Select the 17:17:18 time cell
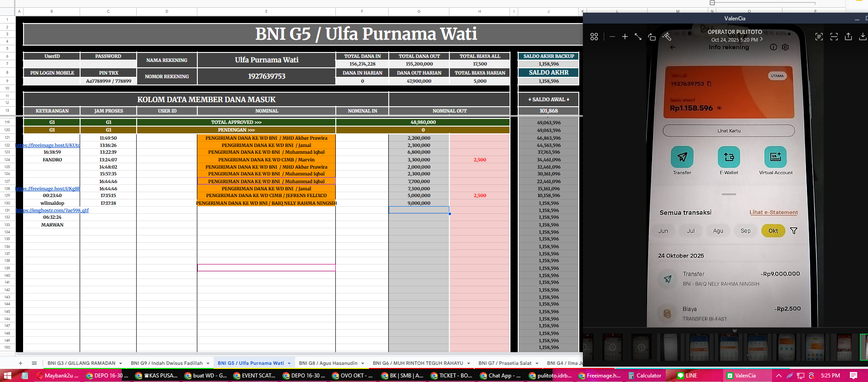The width and height of the screenshot is (868, 382). point(108,203)
